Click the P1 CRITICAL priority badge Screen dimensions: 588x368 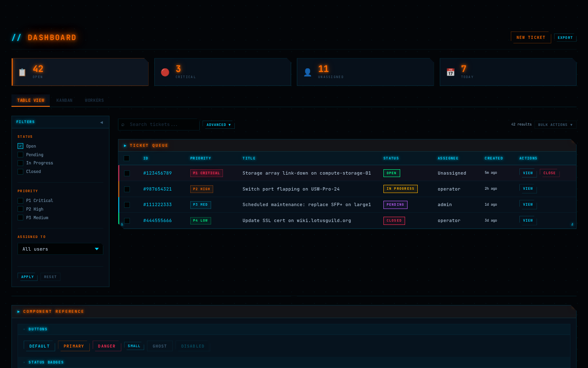coord(207,173)
